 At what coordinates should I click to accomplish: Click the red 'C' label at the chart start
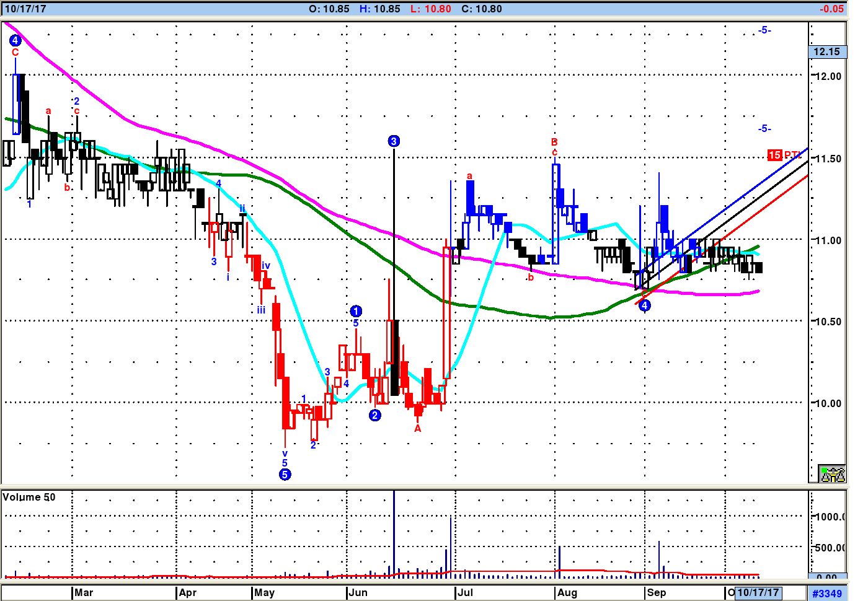coord(15,53)
